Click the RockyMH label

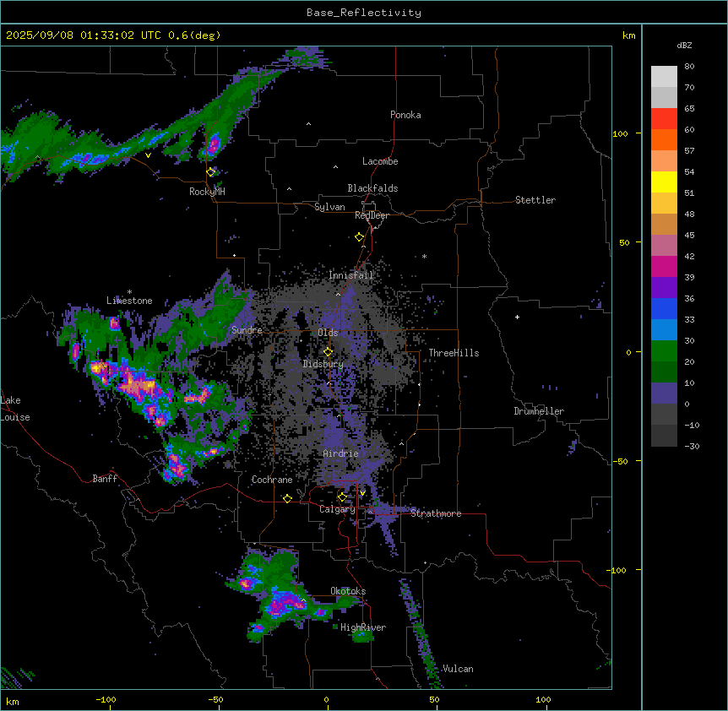click(x=207, y=192)
